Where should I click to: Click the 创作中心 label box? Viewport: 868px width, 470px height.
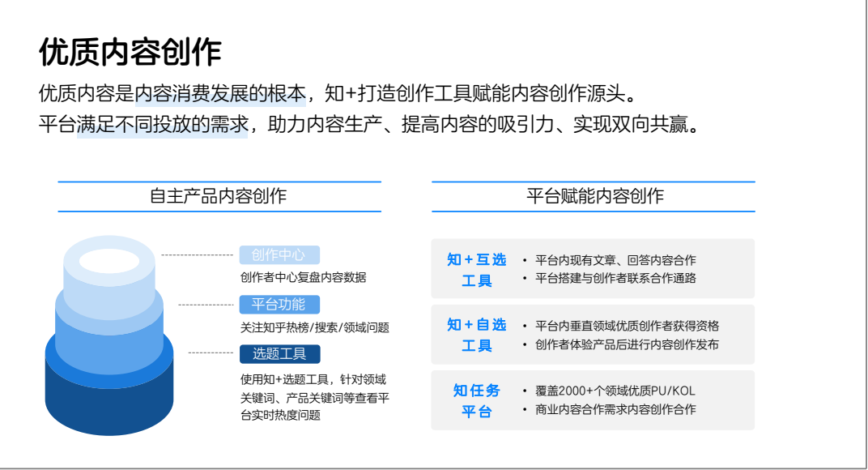[279, 255]
